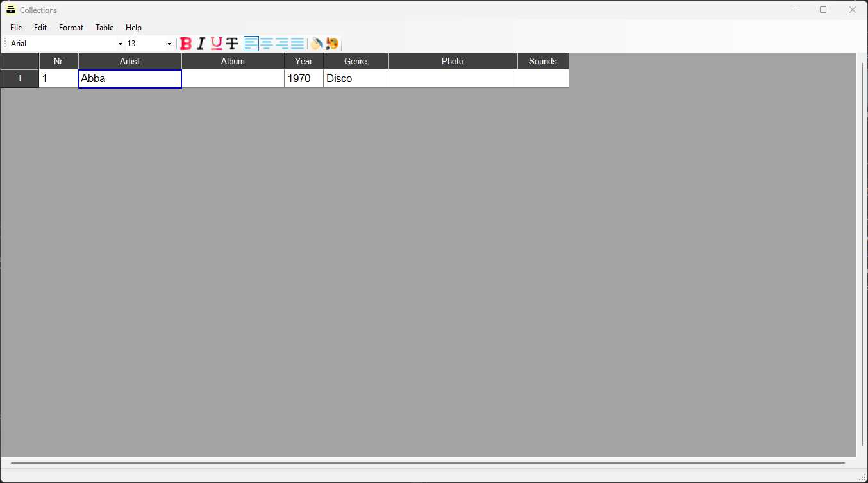This screenshot has width=868, height=483.
Task: Expand the font size 13 dropdown
Action: (169, 44)
